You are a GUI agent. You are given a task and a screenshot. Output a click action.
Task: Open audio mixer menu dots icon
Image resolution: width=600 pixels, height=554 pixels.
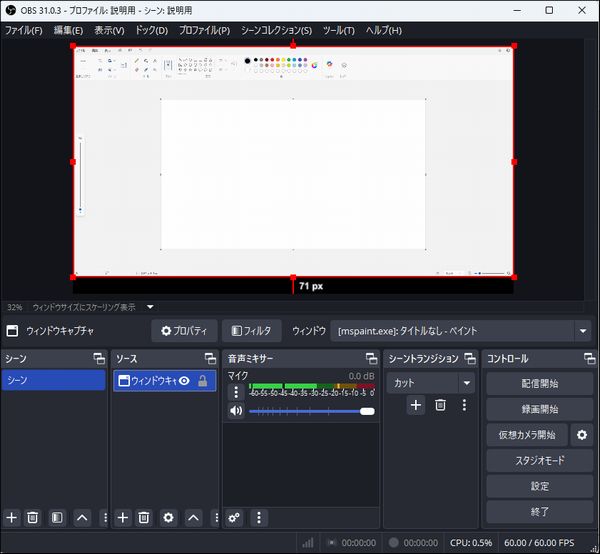click(259, 518)
